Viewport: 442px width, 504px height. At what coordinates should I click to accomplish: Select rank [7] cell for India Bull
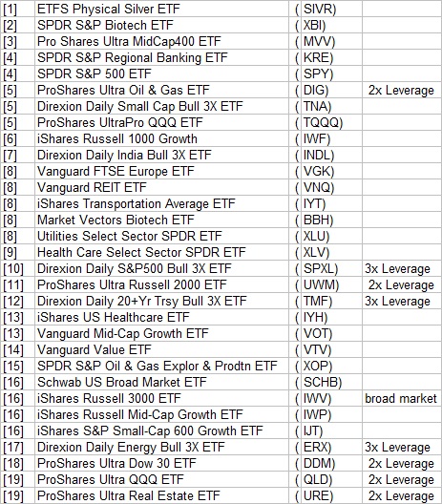pyautogui.click(x=17, y=155)
